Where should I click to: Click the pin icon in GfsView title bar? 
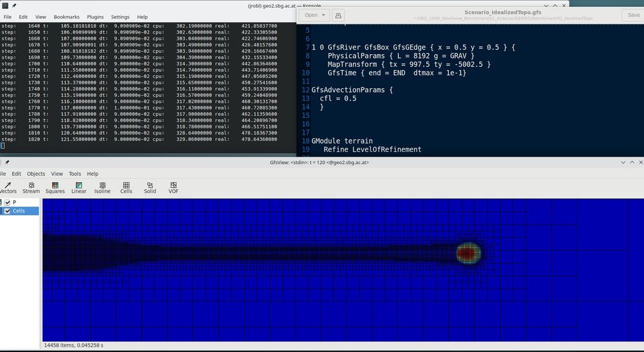[x=7, y=162]
